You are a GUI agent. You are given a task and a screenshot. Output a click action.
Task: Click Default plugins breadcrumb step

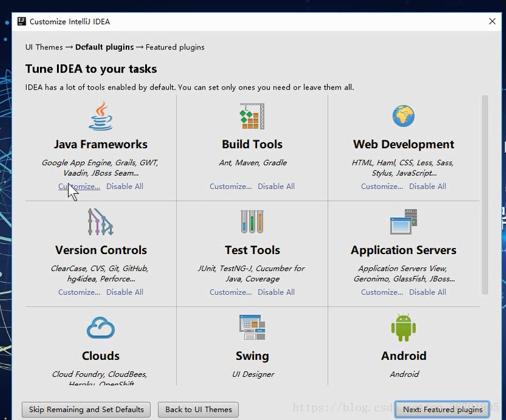click(x=104, y=47)
